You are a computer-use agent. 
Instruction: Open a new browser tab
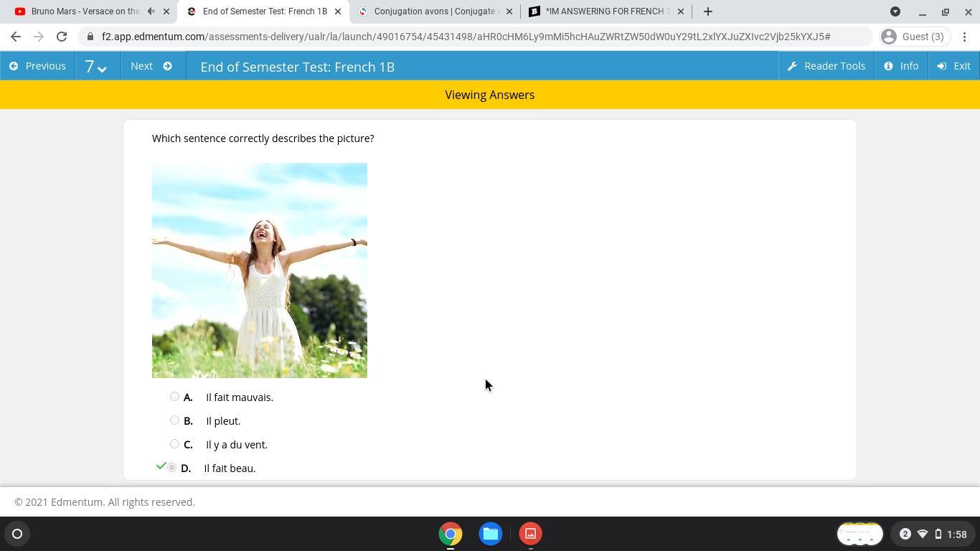pyautogui.click(x=708, y=11)
